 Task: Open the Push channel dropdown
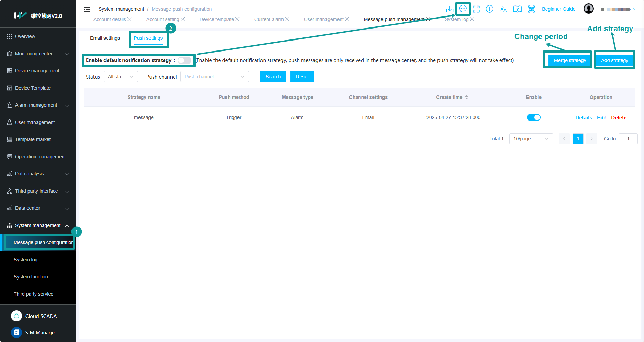click(x=214, y=77)
